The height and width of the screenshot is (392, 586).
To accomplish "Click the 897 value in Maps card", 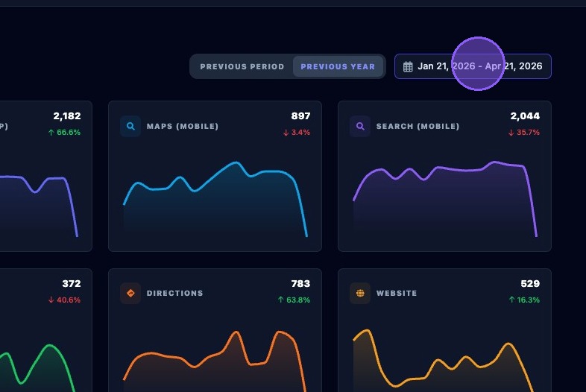I will click(301, 116).
